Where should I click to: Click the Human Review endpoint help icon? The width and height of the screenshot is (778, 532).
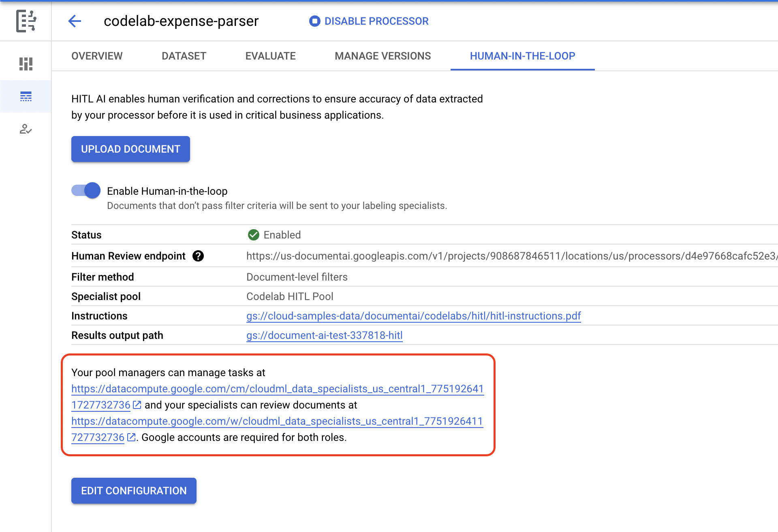coord(198,256)
